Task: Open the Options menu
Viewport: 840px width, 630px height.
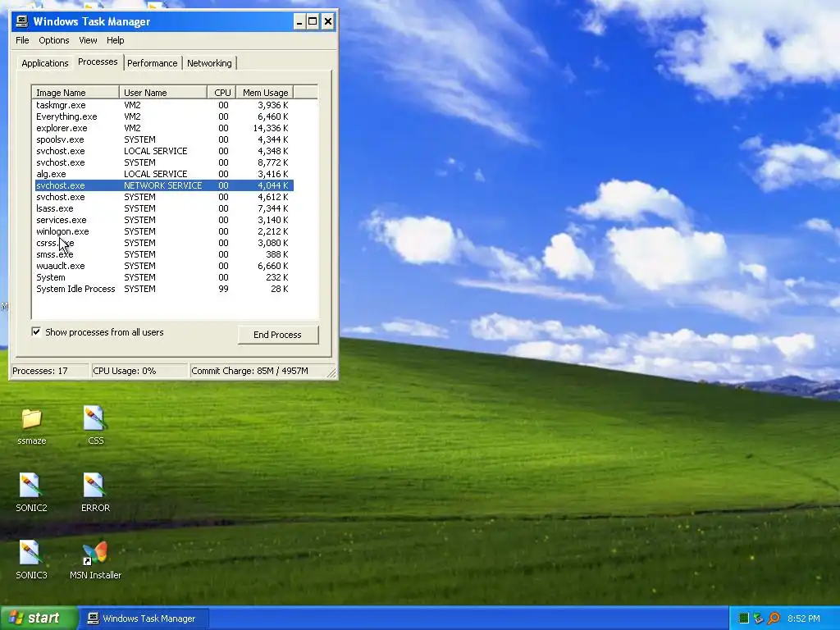Action: 53,40
